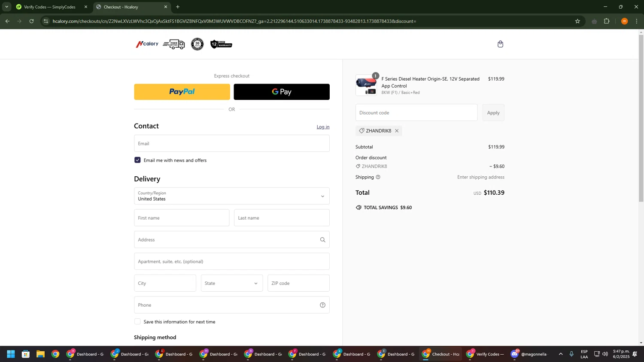Click the diesel heater product thumbnail
This screenshot has width=644, height=362.
click(366, 85)
